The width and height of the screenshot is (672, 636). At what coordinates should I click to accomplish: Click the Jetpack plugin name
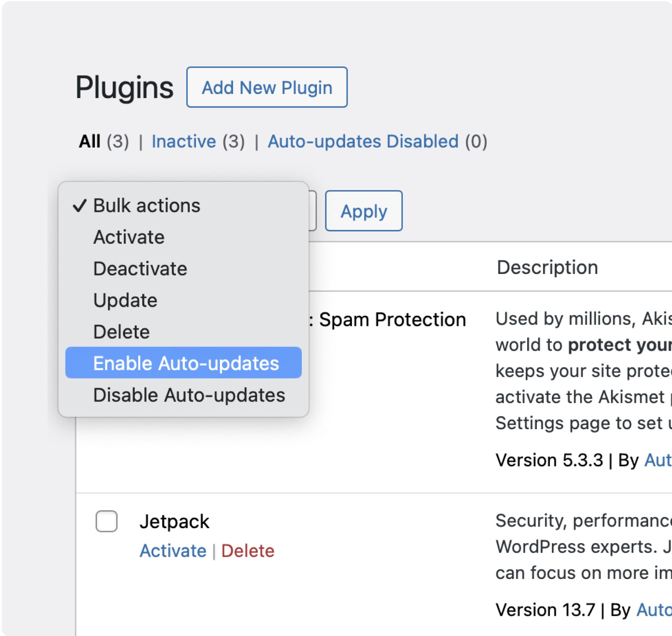[x=174, y=521]
